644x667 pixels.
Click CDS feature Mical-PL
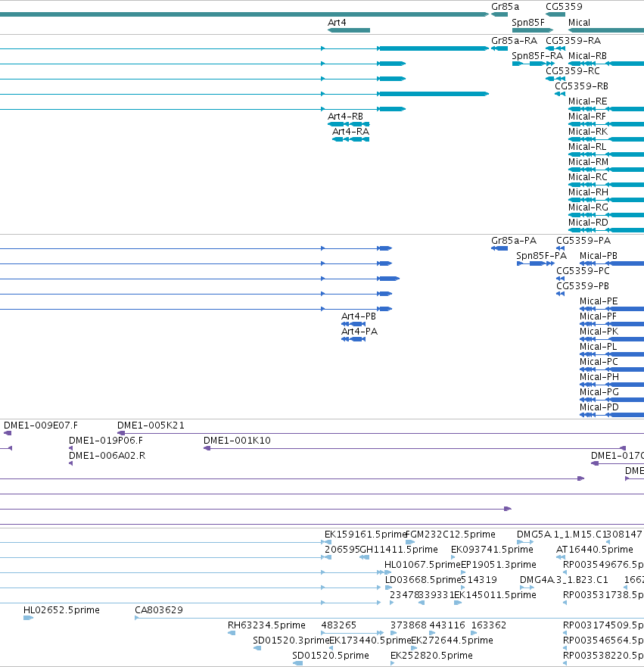click(611, 354)
